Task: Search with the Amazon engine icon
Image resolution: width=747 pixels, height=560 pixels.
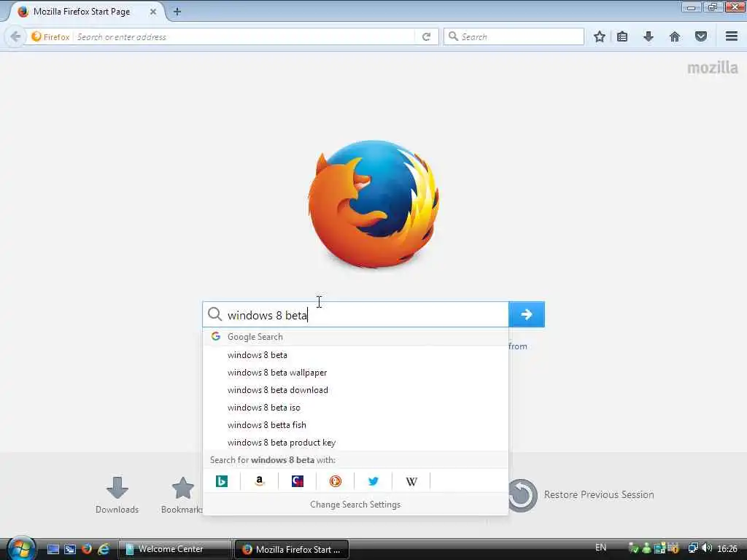Action: pyautogui.click(x=259, y=481)
